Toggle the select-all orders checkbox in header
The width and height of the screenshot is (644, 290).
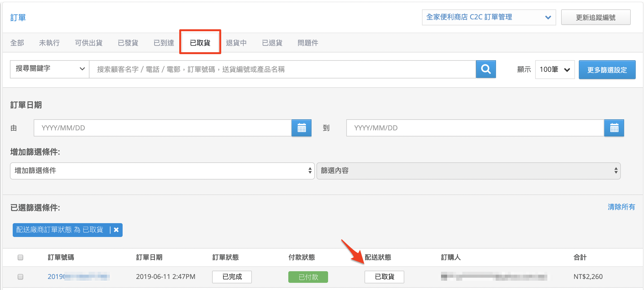[x=20, y=257]
